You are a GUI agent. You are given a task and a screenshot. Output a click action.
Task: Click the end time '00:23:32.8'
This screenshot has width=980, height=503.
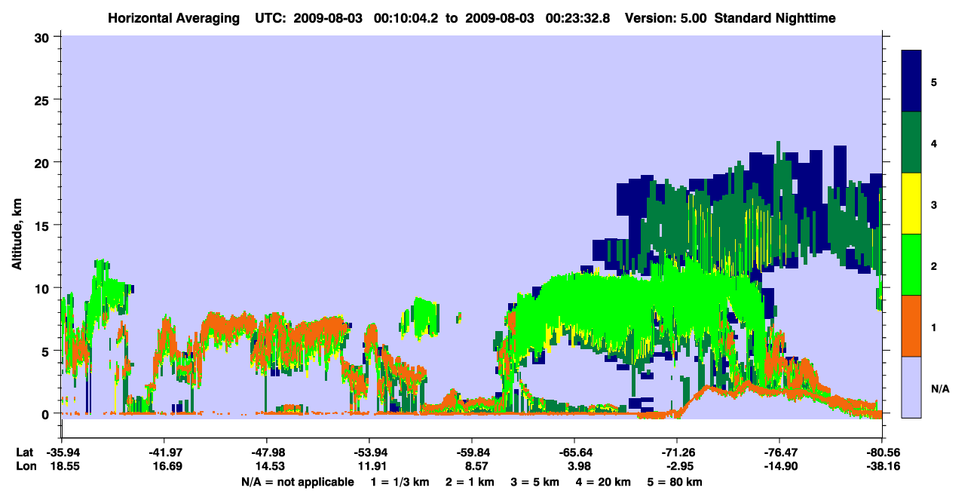[x=579, y=18]
